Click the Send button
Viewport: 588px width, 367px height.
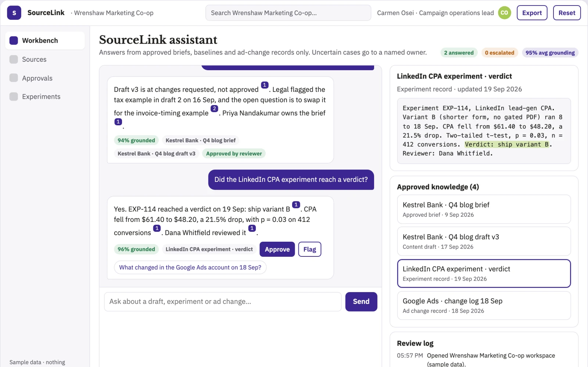[361, 302]
